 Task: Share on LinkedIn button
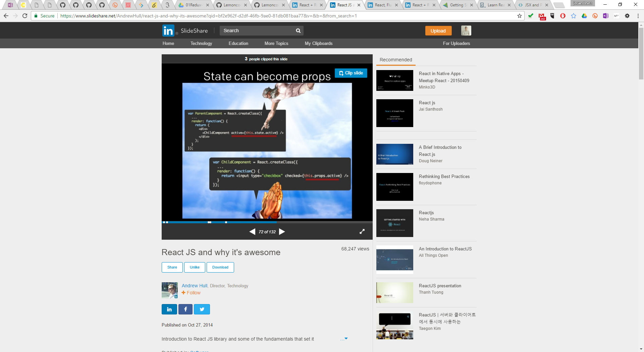tap(169, 309)
